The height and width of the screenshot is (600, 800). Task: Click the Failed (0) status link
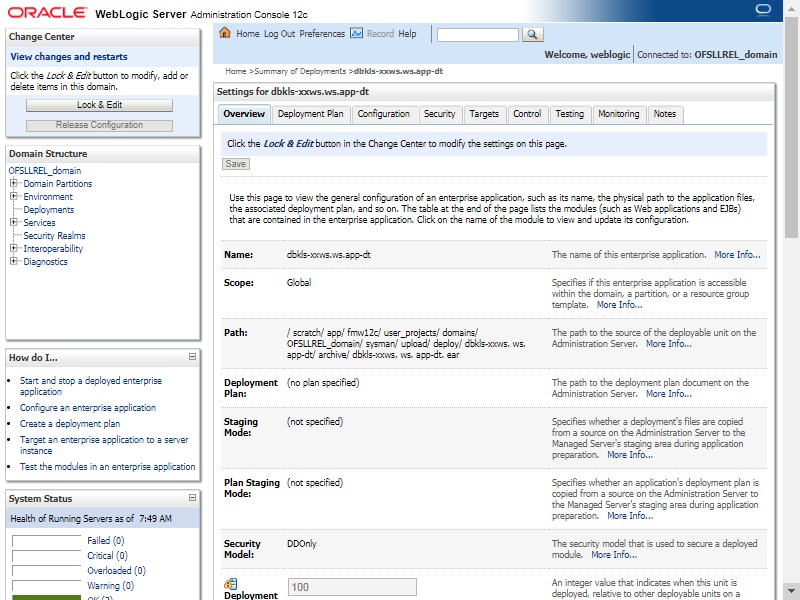[106, 540]
